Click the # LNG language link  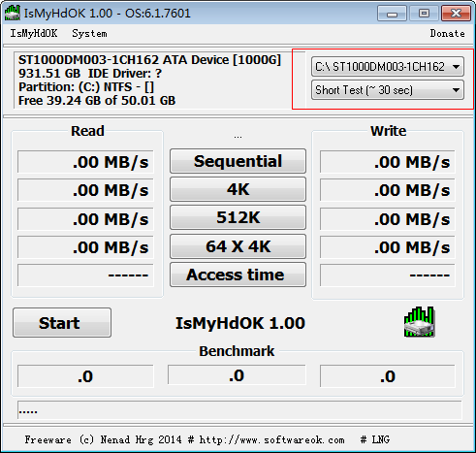coord(375,439)
